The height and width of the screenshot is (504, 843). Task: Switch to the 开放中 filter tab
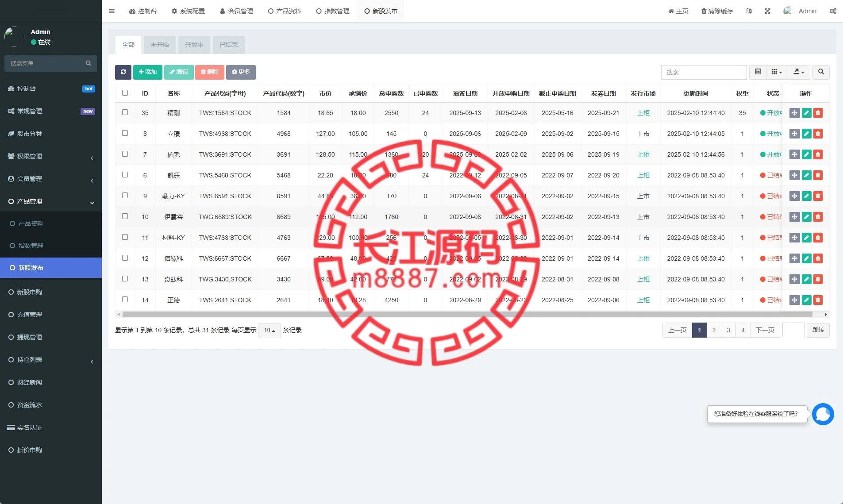[194, 45]
